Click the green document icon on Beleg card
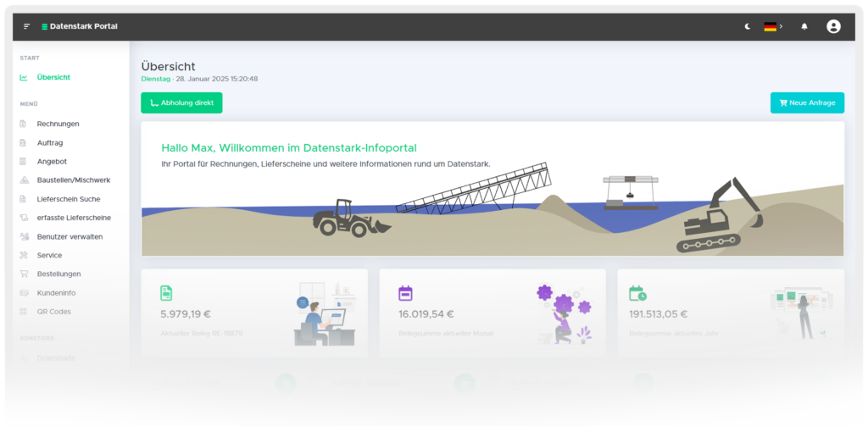The width and height of the screenshot is (868, 426). (x=166, y=293)
